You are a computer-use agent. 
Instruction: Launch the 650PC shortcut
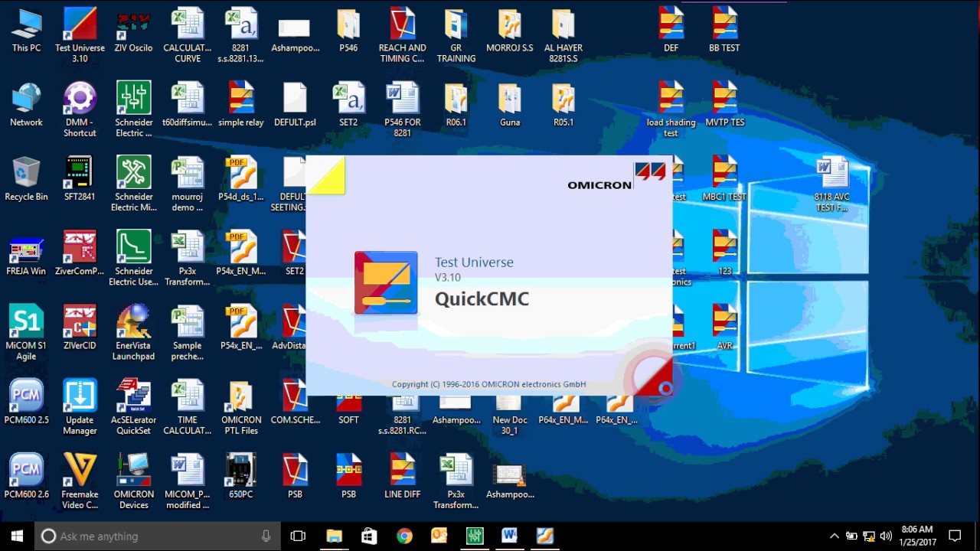(241, 476)
